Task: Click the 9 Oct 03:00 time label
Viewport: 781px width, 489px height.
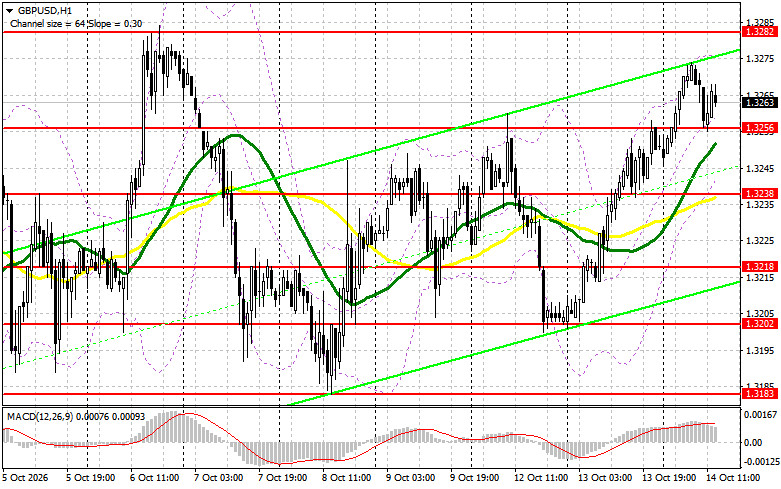Action: tap(410, 478)
